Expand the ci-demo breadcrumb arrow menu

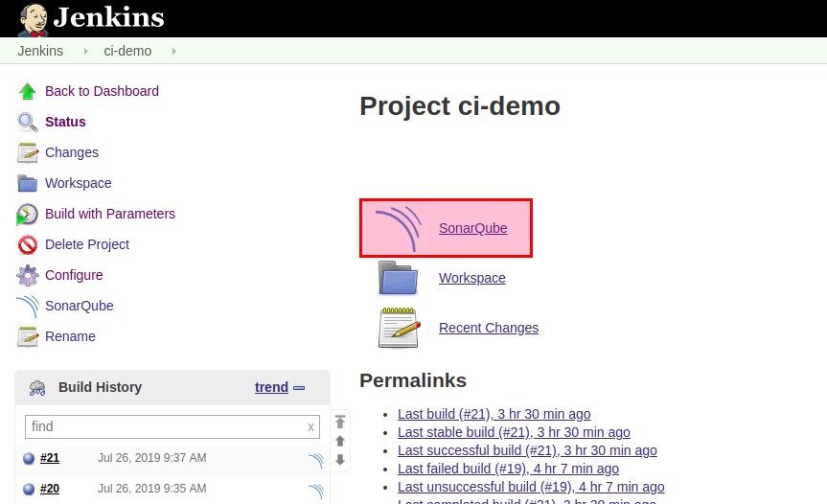[x=174, y=51]
